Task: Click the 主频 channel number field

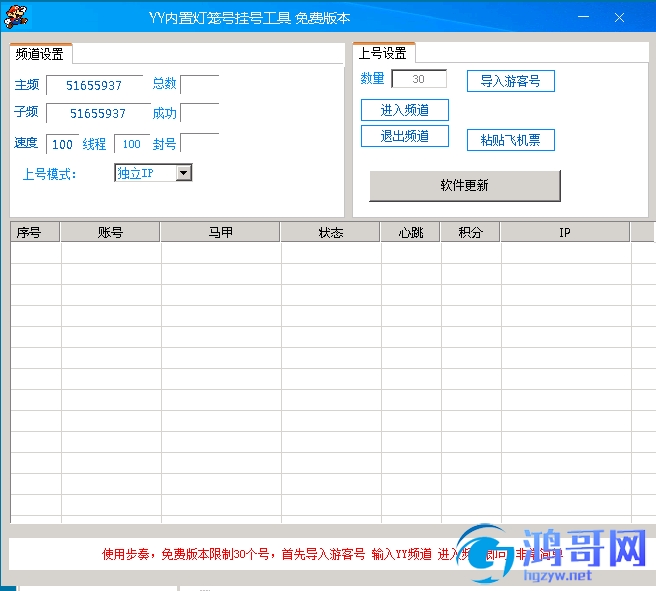Action: [95, 85]
